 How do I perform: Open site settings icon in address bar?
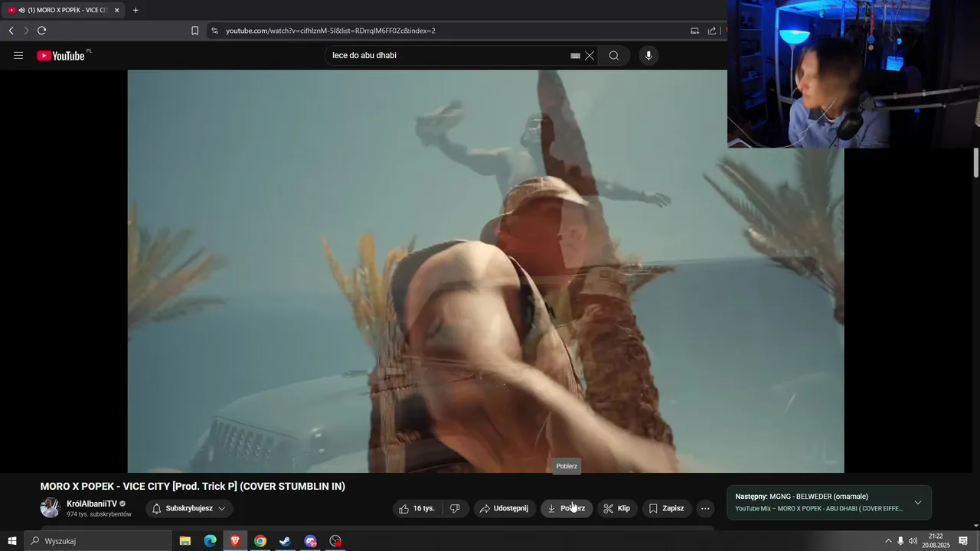coord(214,31)
